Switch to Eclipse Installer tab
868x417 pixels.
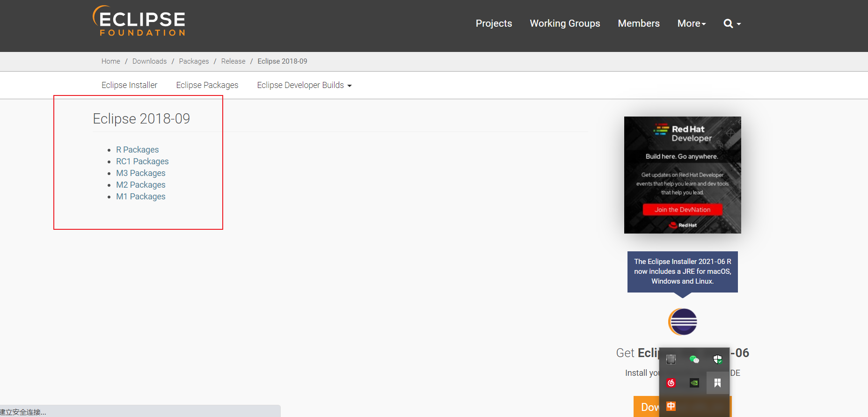point(129,85)
